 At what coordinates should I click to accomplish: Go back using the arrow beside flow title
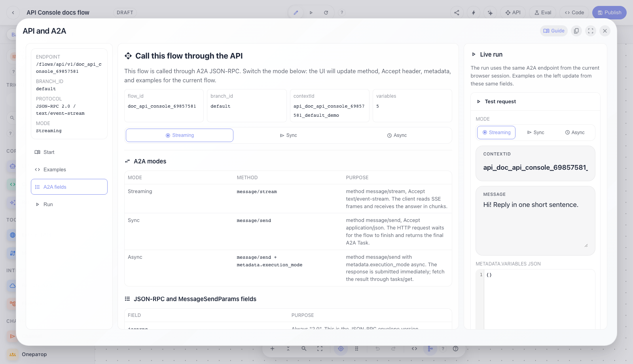(x=13, y=13)
